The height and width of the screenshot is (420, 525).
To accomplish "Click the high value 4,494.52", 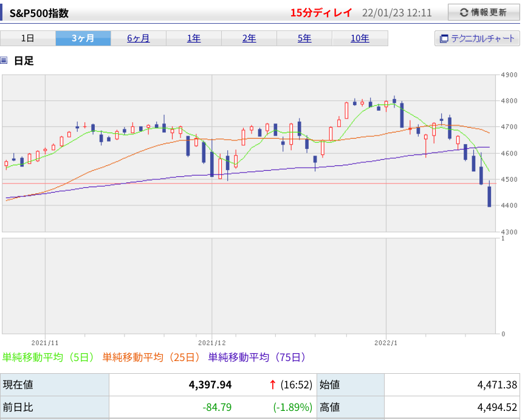I will pyautogui.click(x=497, y=407).
